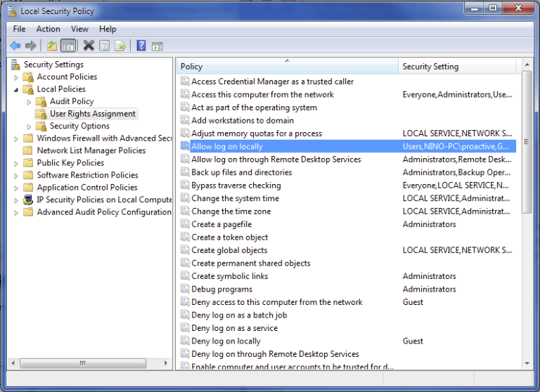
Task: Click the IP Security Policies computer icon
Action: point(28,200)
